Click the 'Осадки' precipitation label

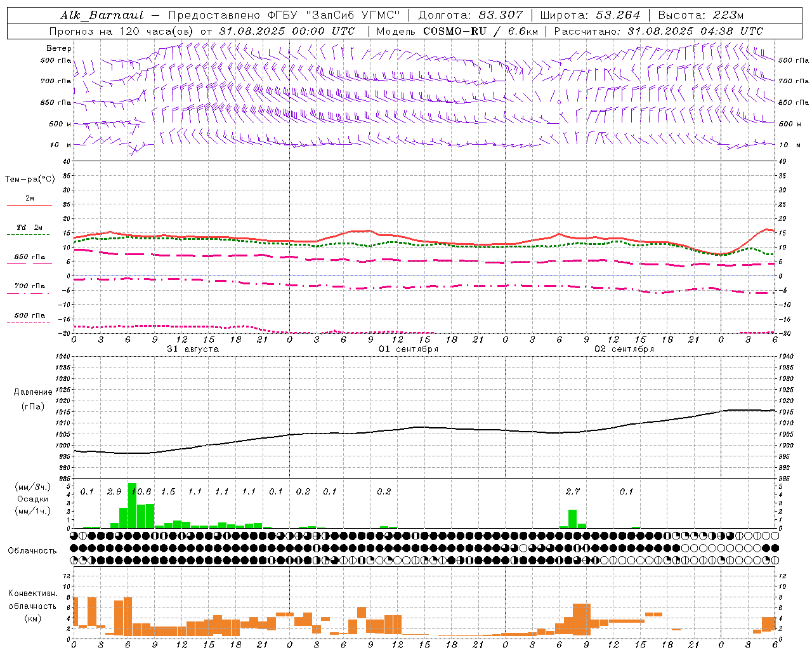[x=33, y=499]
